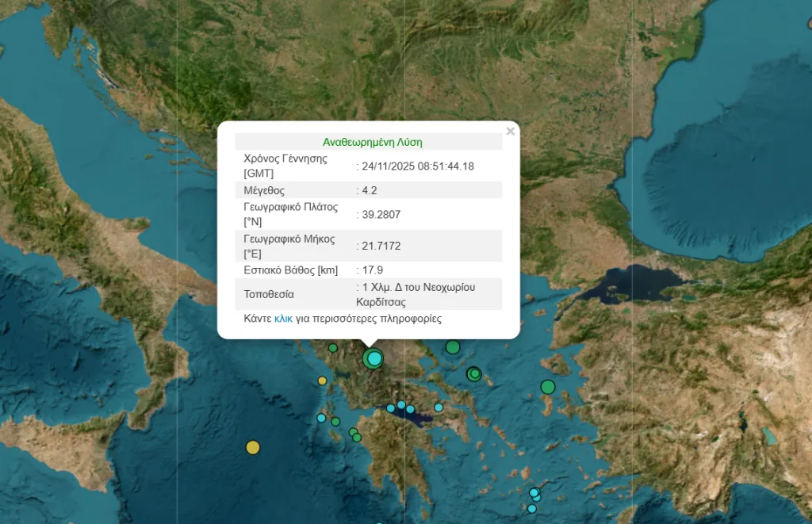Select the large yellow marker in the Ionian Sea
The image size is (812, 524).
pyautogui.click(x=252, y=447)
